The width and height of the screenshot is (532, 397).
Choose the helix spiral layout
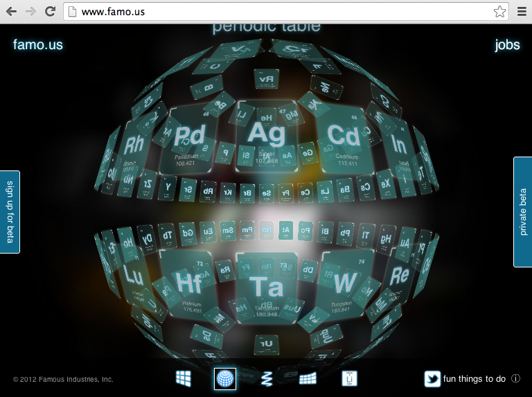coord(267,379)
